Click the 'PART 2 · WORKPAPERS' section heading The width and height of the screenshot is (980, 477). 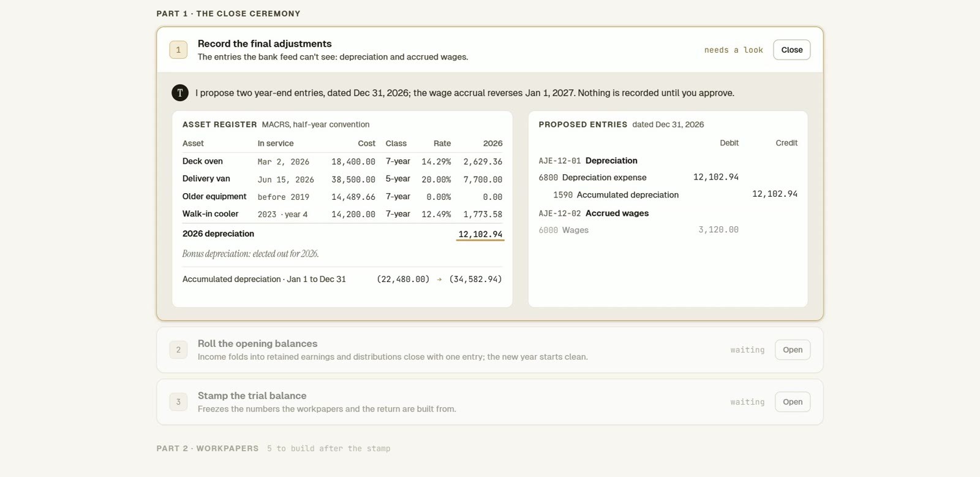pyautogui.click(x=207, y=448)
